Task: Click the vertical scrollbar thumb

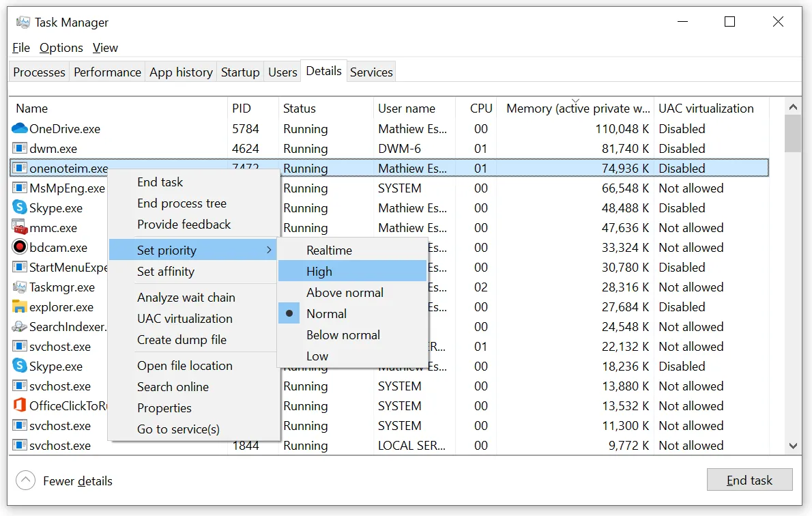Action: [793, 133]
